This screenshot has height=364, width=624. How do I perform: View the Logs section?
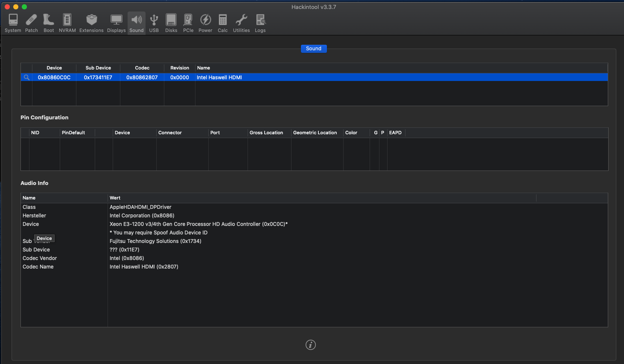pyautogui.click(x=260, y=23)
